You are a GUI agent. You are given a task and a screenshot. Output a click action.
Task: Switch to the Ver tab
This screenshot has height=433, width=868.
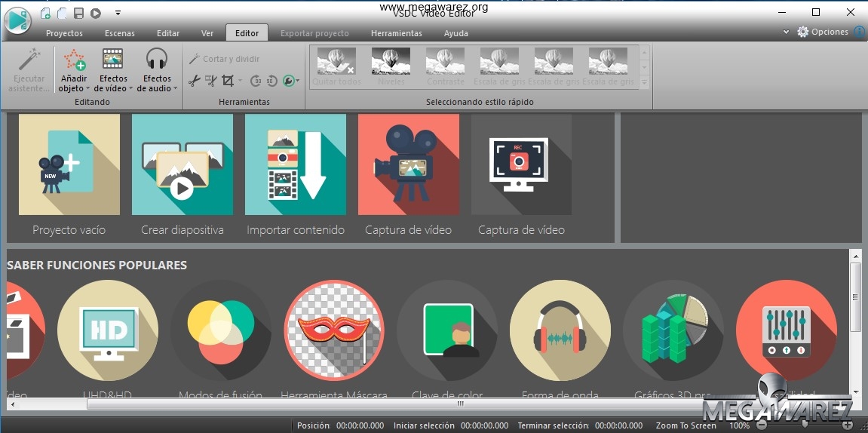(x=207, y=33)
